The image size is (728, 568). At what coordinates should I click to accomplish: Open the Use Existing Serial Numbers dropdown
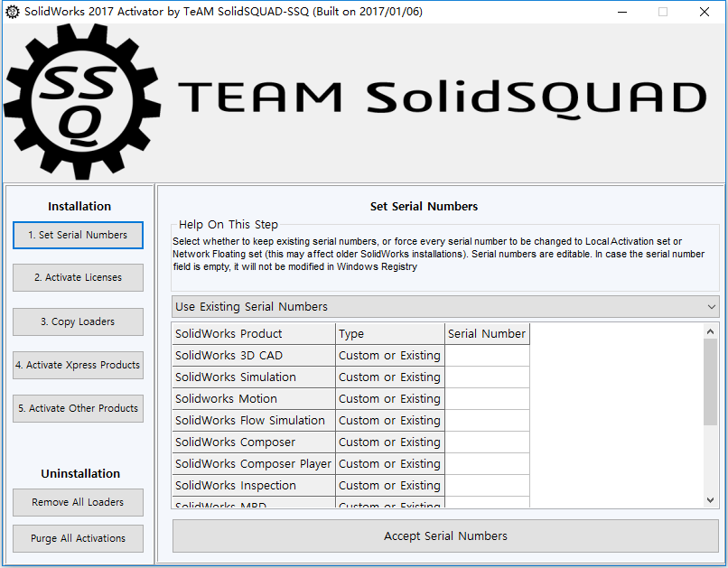point(445,307)
